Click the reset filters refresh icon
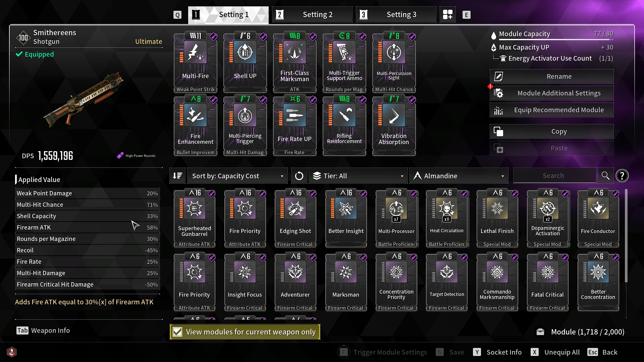This screenshot has height=362, width=644. [x=299, y=176]
